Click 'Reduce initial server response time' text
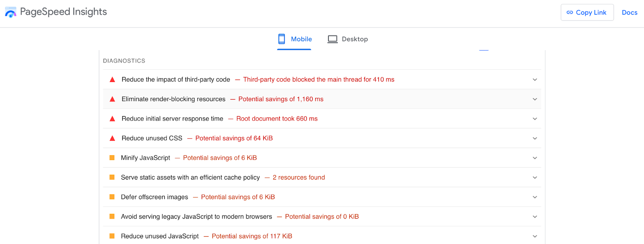Image resolution: width=644 pixels, height=244 pixels. click(x=172, y=119)
